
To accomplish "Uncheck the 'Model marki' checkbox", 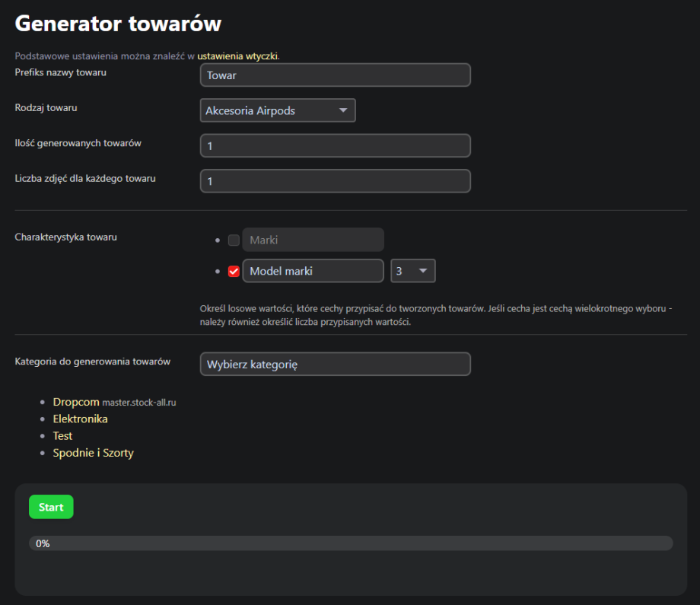I will pyautogui.click(x=234, y=272).
